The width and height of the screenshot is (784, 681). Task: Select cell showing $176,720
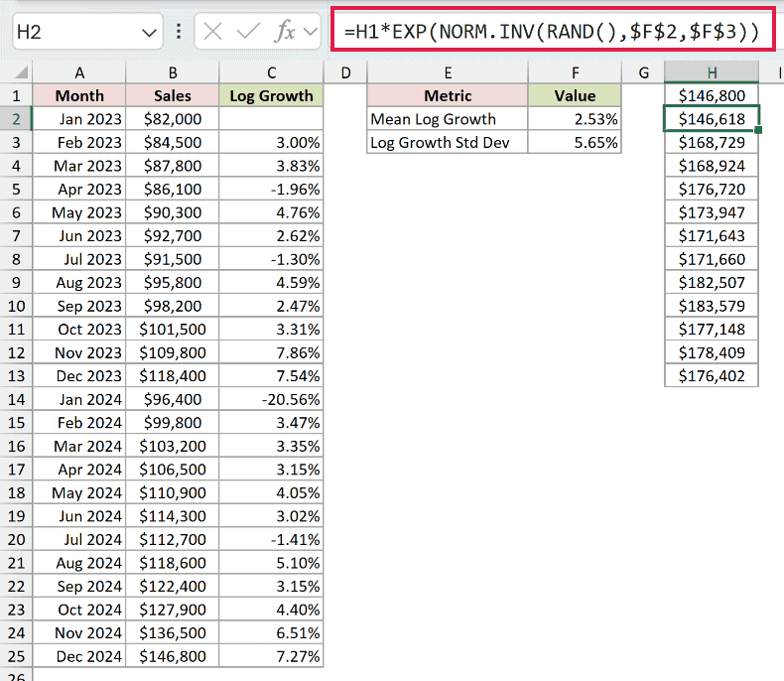point(712,189)
